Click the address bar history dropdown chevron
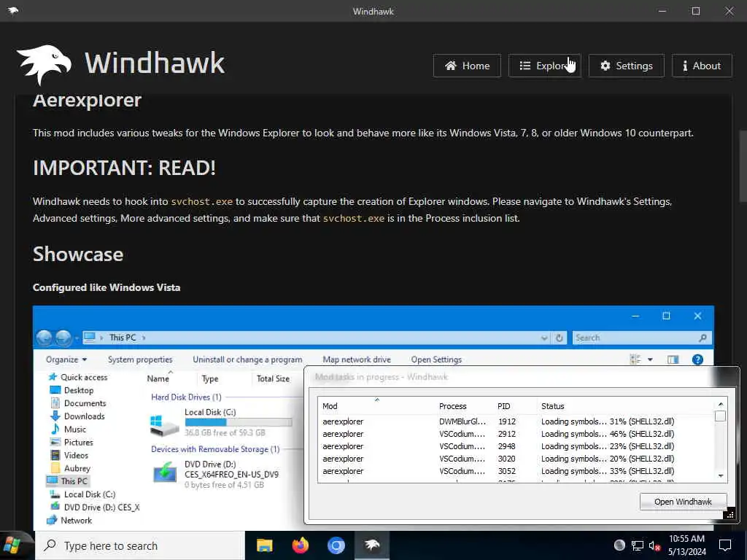This screenshot has height=560, width=747. point(544,338)
